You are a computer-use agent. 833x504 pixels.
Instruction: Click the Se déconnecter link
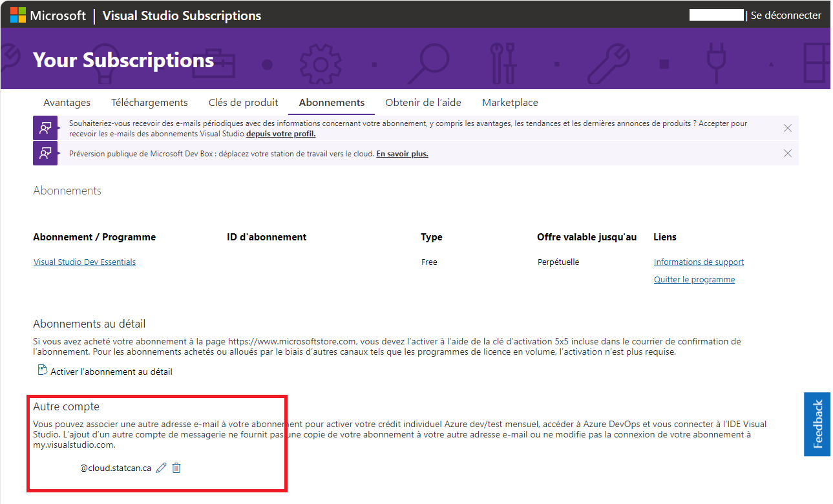click(786, 15)
